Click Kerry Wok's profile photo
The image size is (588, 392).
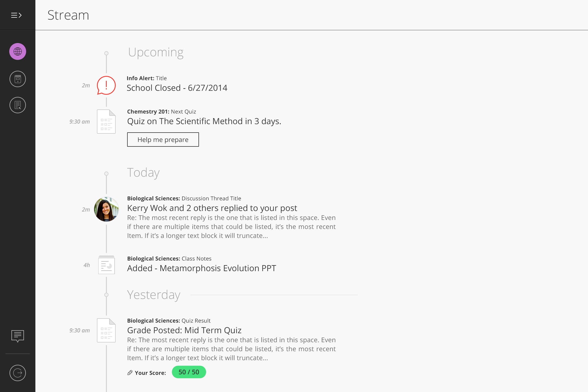(x=106, y=209)
